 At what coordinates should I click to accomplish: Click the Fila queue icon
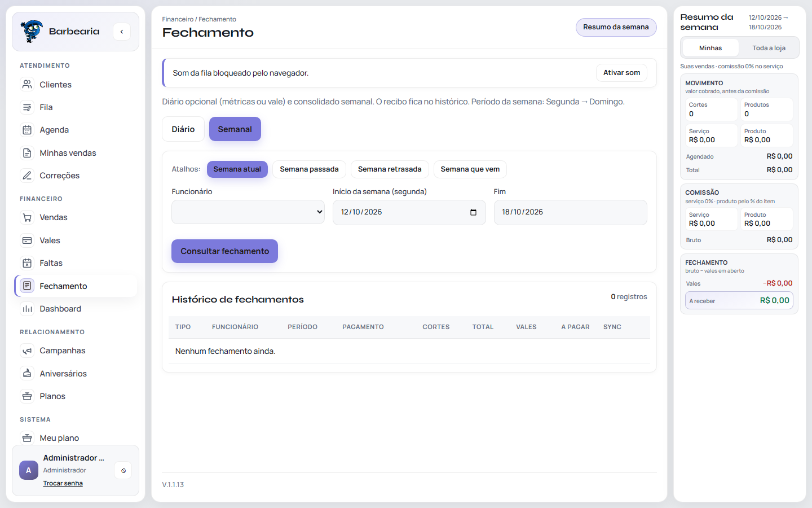[27, 107]
